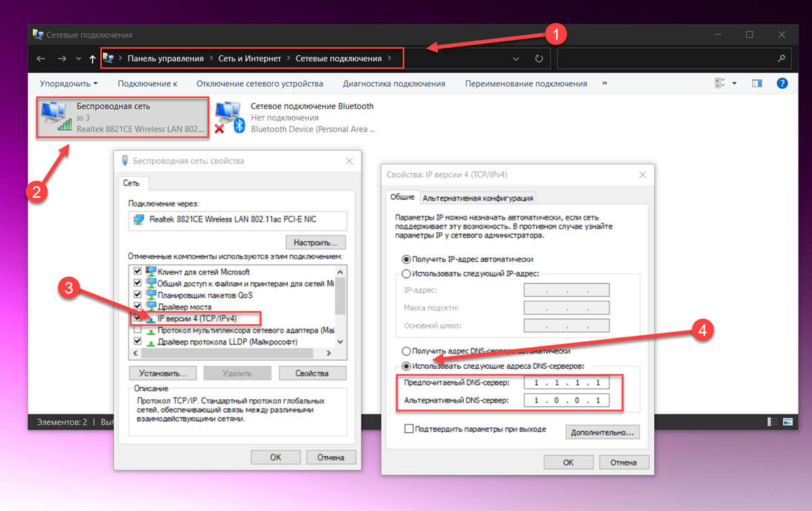Toggle Планировщик пакетов QoS checkbox
This screenshot has width=812, height=511.
pyautogui.click(x=137, y=294)
